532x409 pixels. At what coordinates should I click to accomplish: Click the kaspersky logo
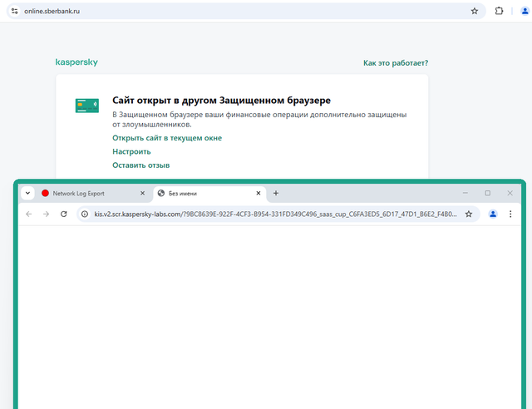tap(76, 62)
